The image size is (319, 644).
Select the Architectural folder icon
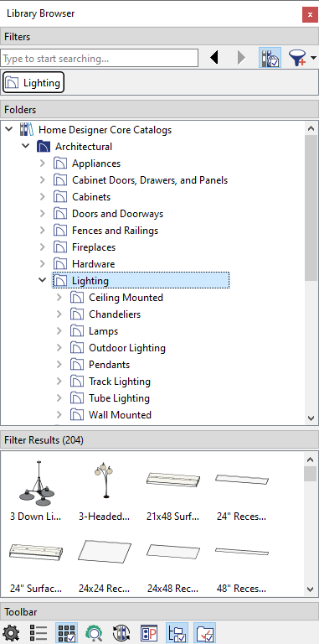pyautogui.click(x=43, y=146)
